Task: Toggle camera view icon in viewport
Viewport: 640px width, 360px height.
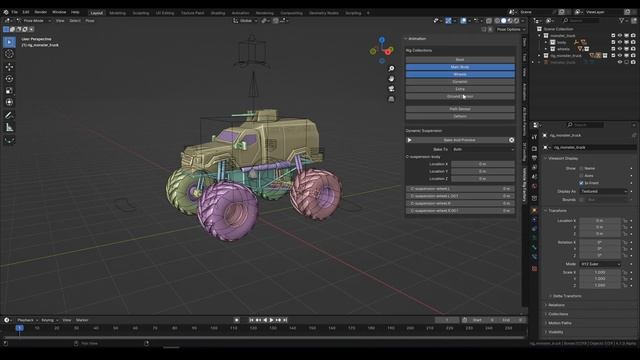Action: (x=391, y=89)
